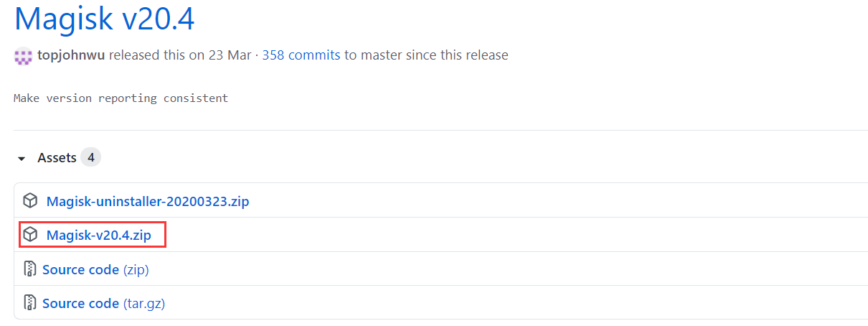Screen dimensions: 868x326
Task: Download Source code zip archive
Action: [x=95, y=269]
